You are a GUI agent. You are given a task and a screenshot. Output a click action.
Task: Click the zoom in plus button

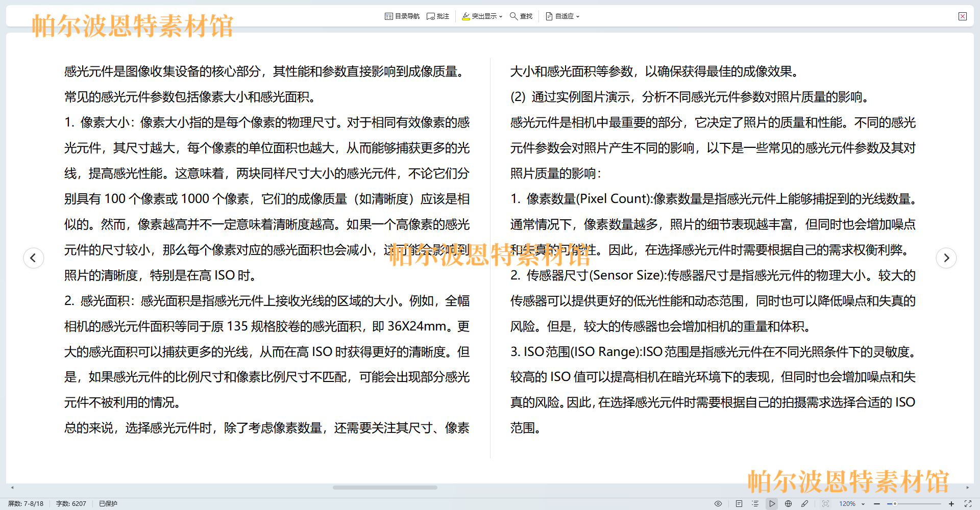pos(951,503)
